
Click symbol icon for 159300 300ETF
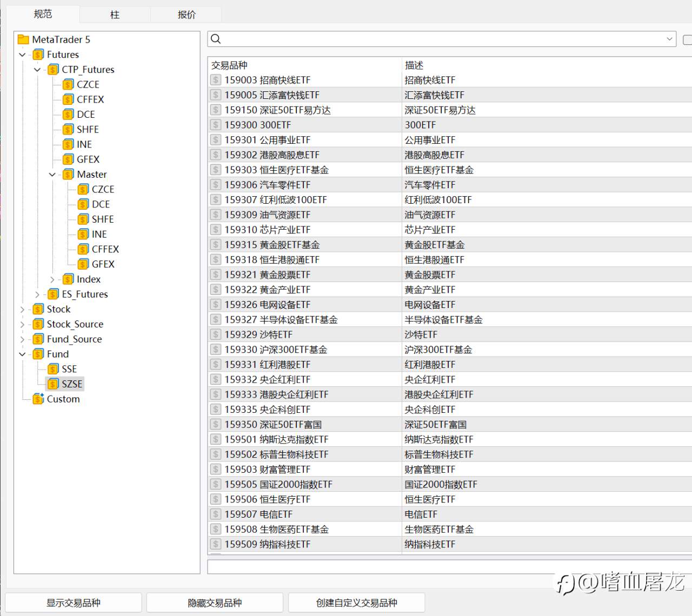click(216, 125)
